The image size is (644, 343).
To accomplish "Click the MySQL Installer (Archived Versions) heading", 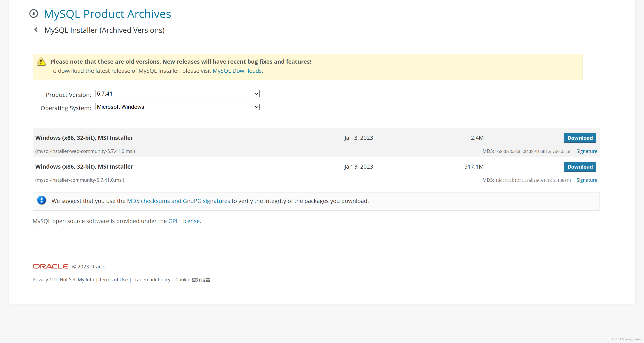I will point(104,30).
